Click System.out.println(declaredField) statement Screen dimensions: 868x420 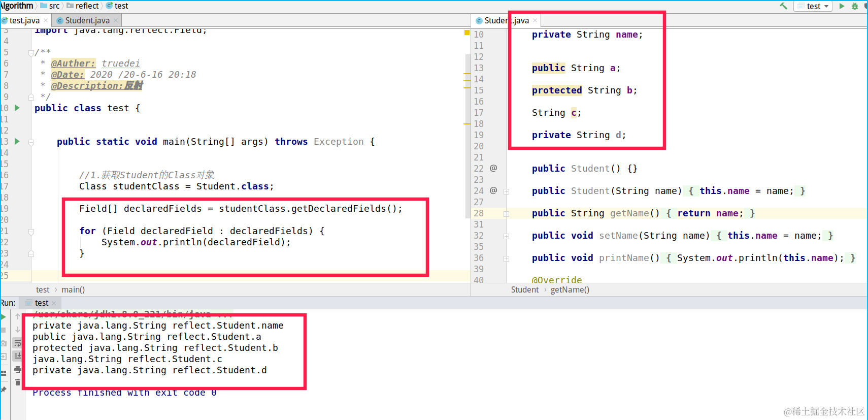pyautogui.click(x=196, y=242)
